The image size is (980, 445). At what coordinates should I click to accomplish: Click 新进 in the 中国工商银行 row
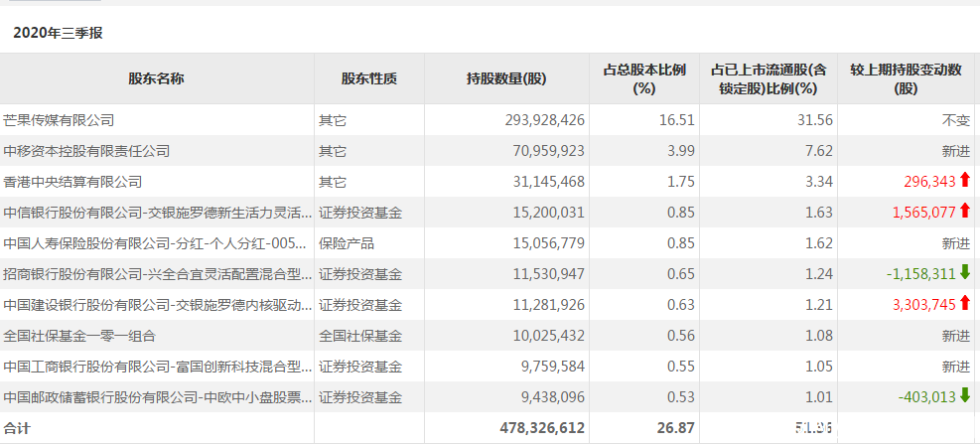click(x=956, y=367)
